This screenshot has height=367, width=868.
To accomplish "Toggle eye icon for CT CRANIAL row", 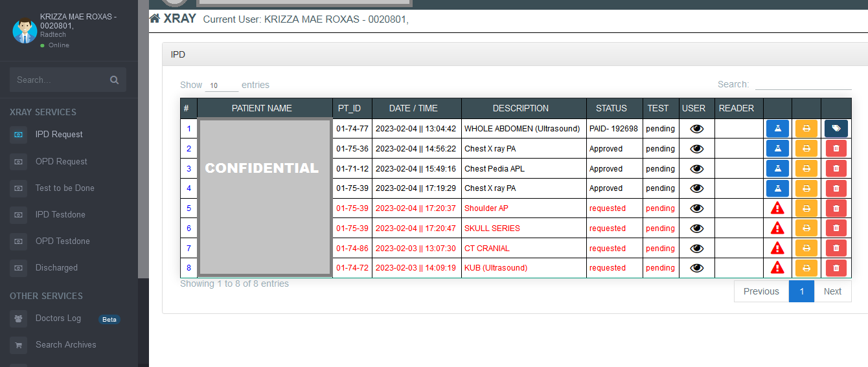I will tap(696, 248).
